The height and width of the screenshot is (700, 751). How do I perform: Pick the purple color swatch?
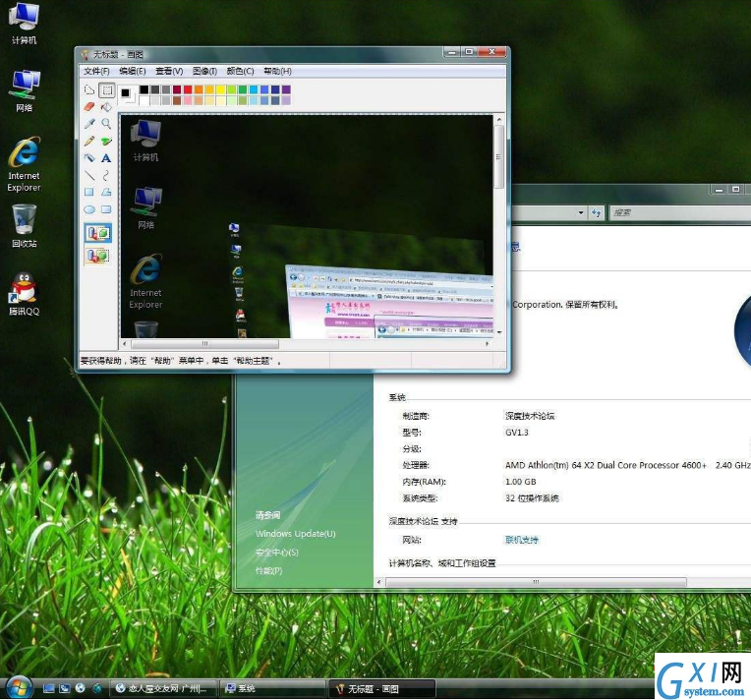coord(286,89)
